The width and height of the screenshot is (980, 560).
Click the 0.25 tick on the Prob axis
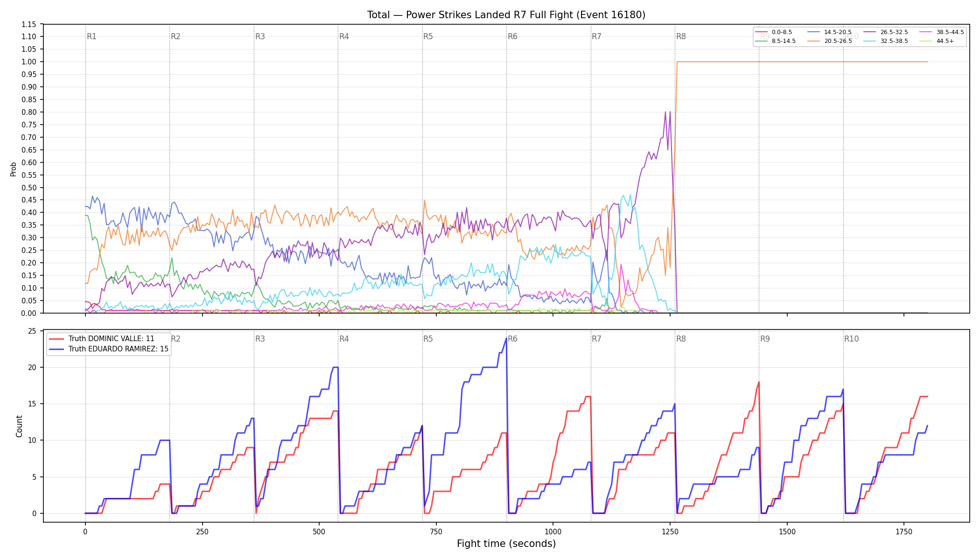(29, 250)
